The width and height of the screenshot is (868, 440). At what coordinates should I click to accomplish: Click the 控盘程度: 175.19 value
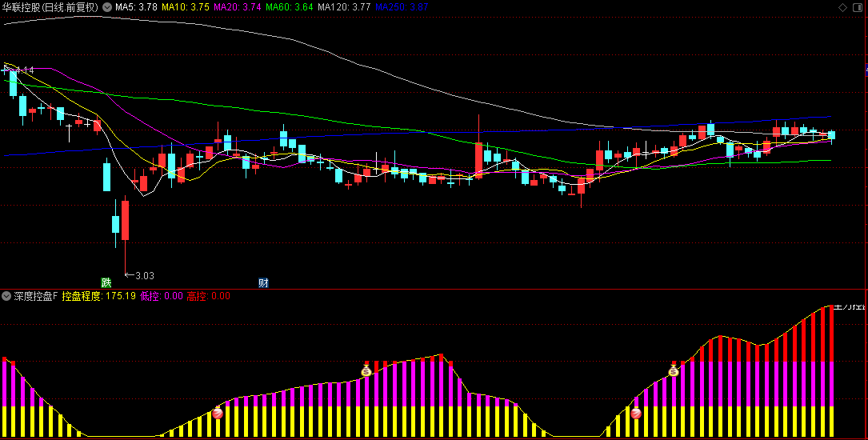[x=99, y=296]
